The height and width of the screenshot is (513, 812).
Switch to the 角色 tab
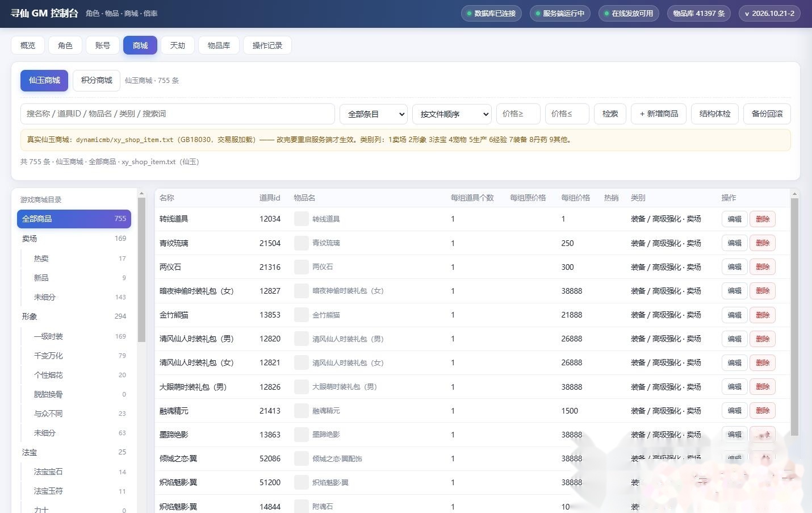[x=65, y=45]
